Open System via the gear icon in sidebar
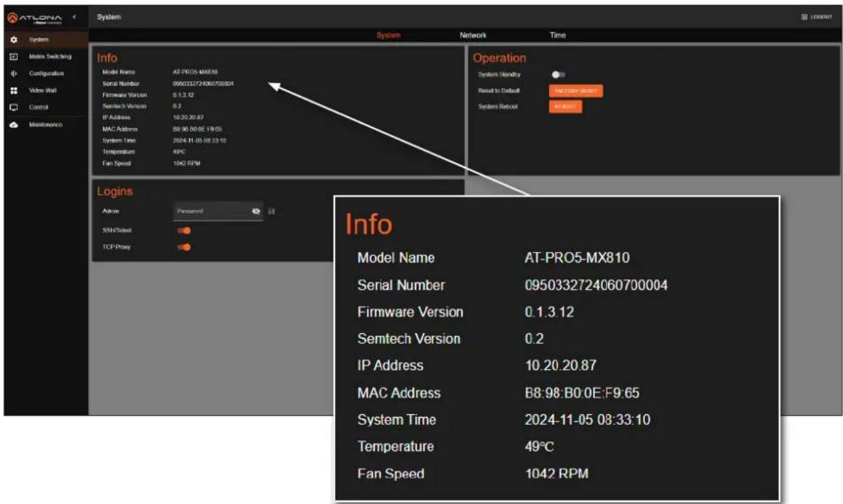843x504 pixels. (13, 40)
